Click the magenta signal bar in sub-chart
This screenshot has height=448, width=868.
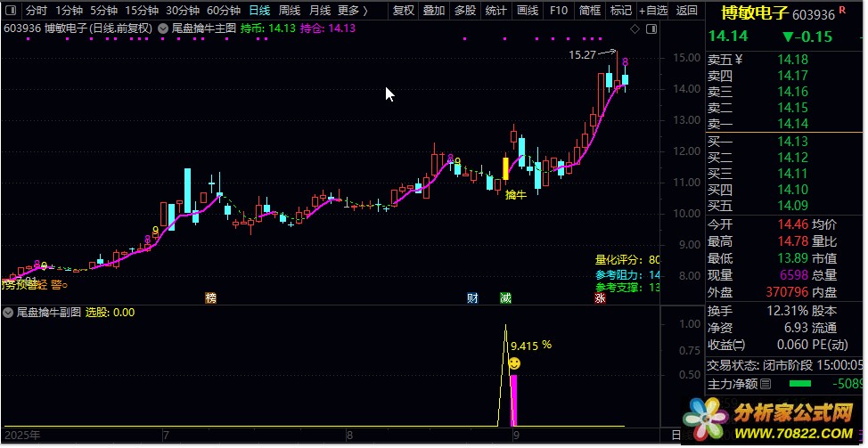click(x=513, y=401)
